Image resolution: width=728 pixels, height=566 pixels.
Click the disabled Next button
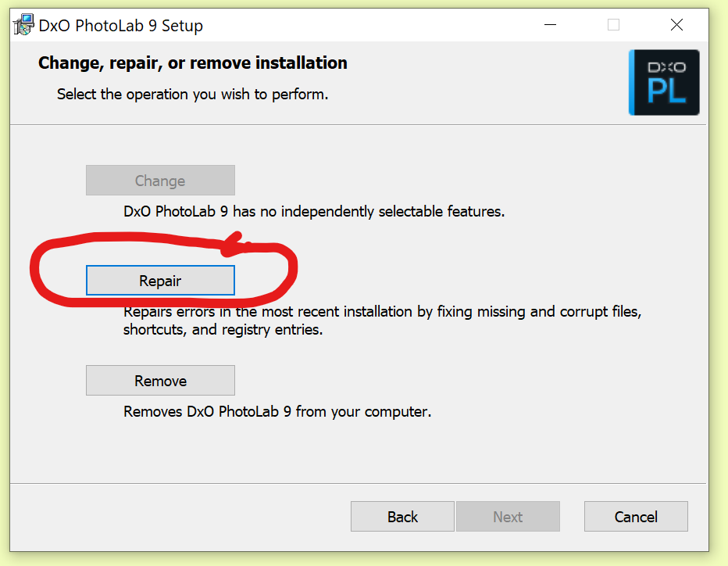click(508, 517)
